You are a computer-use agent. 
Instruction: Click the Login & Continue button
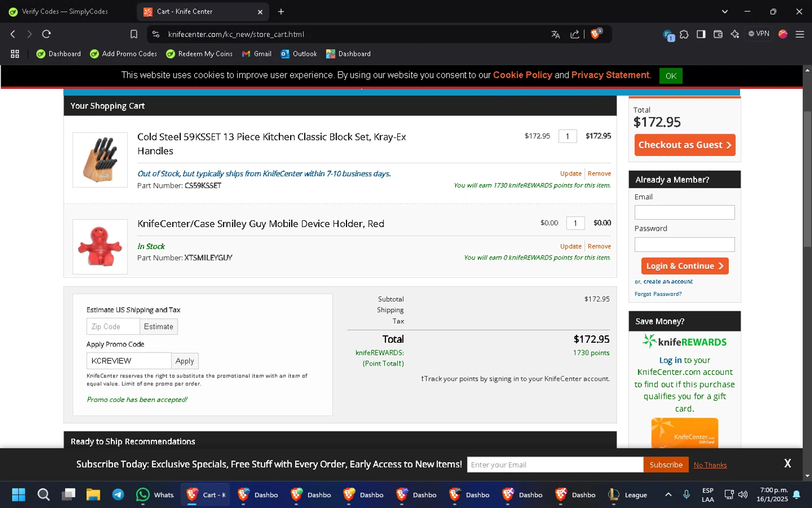[x=685, y=266]
